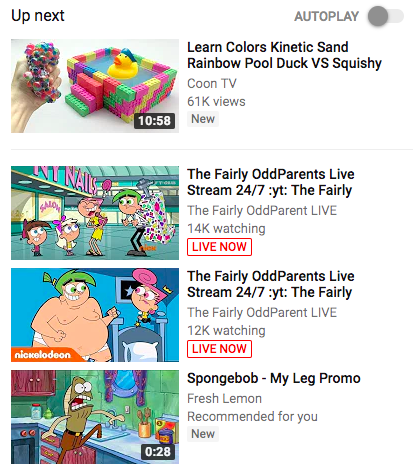Screen dimensions: 420x470
Task: Open The Fairly OddParent LIVE channel, 14K stream
Action: click(x=262, y=210)
